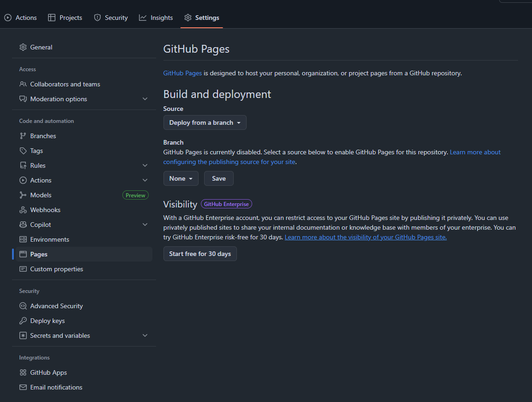The width and height of the screenshot is (532, 402).
Task: Click the play icon beside sidebar Actions
Action: 23,180
